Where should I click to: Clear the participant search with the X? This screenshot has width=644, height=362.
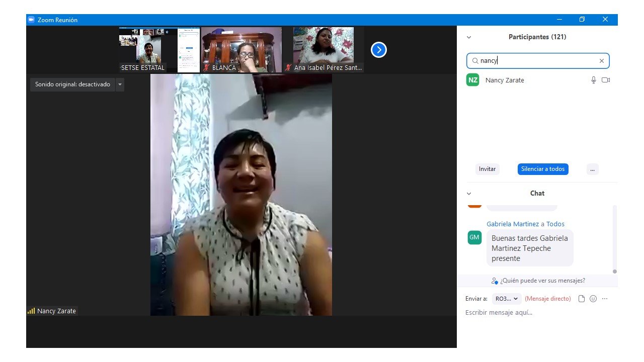(x=601, y=61)
